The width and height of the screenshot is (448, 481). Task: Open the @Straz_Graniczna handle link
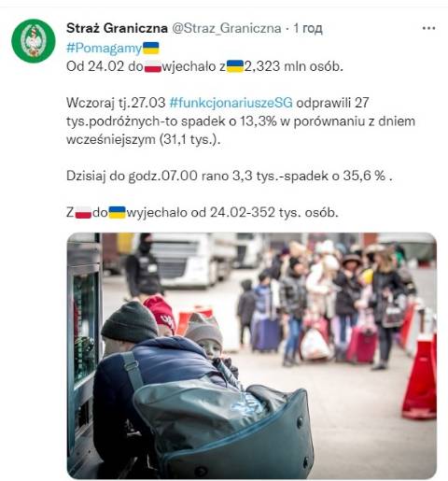227,28
